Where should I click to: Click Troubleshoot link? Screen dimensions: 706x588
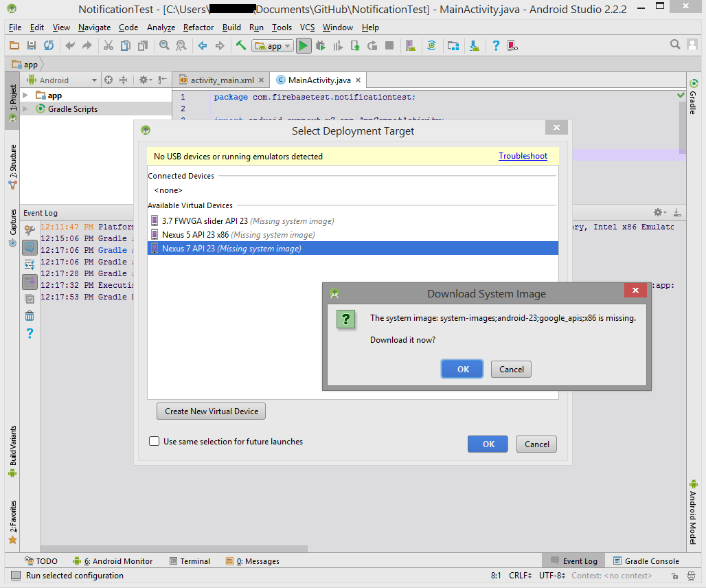click(523, 156)
